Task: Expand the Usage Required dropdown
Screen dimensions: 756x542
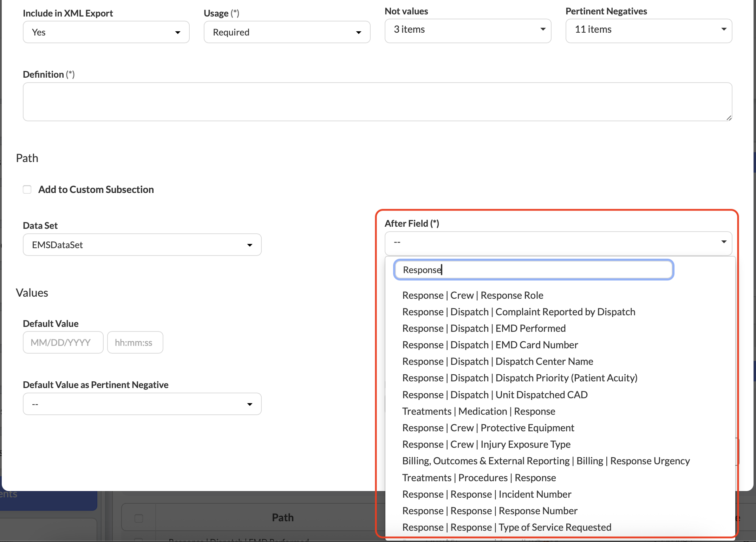Action: pos(287,32)
